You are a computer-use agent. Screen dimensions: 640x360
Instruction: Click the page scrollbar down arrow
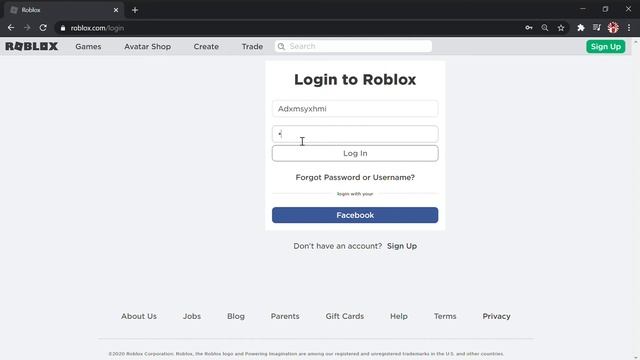pyautogui.click(x=636, y=357)
